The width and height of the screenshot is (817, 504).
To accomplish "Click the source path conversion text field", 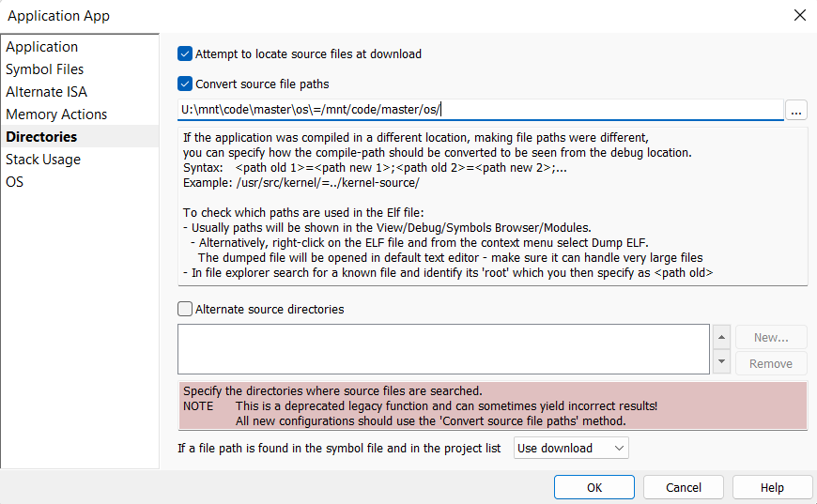I will tap(480, 110).
